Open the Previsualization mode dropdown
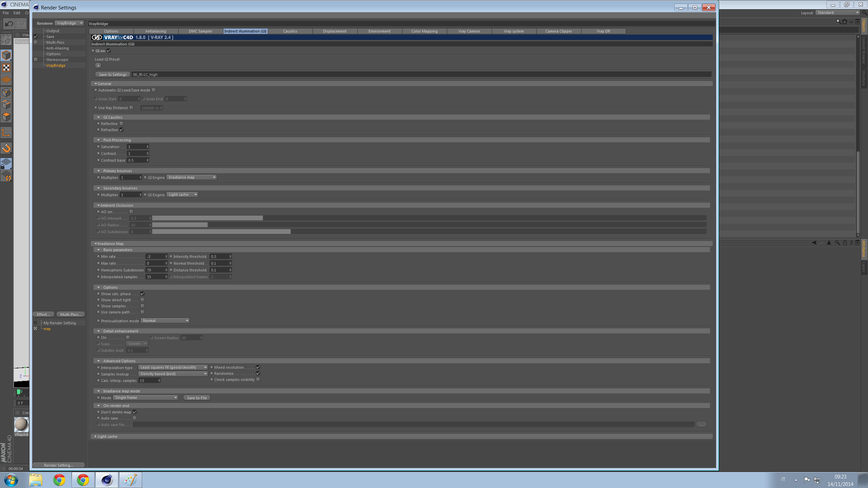 click(x=165, y=321)
